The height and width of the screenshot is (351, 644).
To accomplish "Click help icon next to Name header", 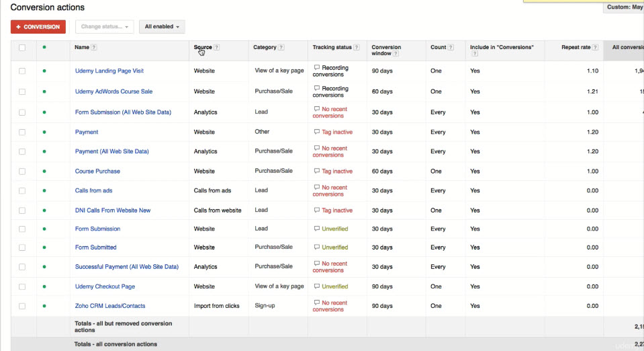I will coord(94,48).
